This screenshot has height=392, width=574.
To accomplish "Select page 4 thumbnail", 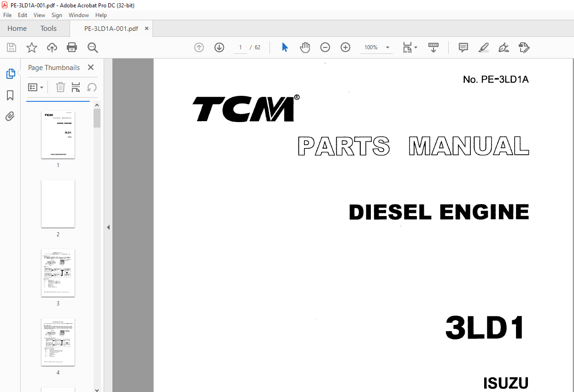I will pyautogui.click(x=58, y=342).
